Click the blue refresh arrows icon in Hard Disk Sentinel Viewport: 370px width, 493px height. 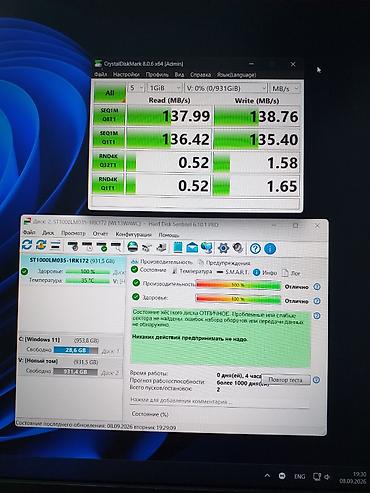coord(27,245)
